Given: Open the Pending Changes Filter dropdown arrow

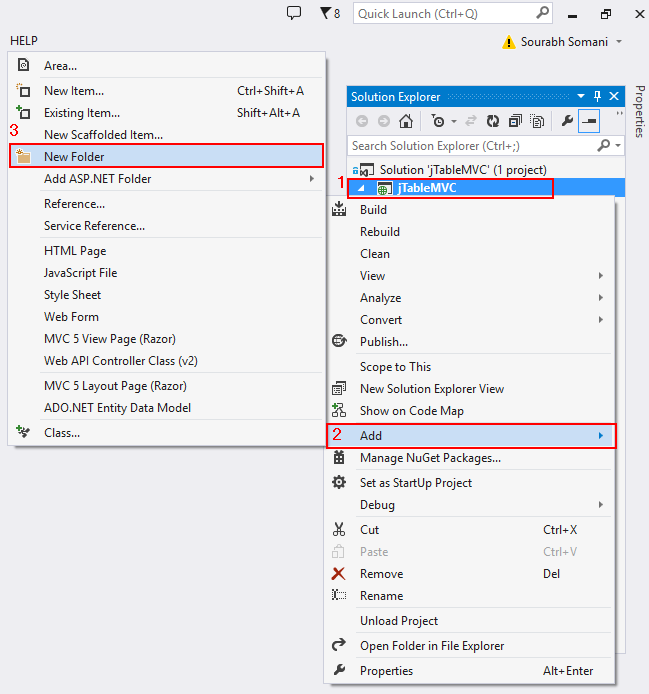Looking at the screenshot, I should pyautogui.click(x=454, y=121).
